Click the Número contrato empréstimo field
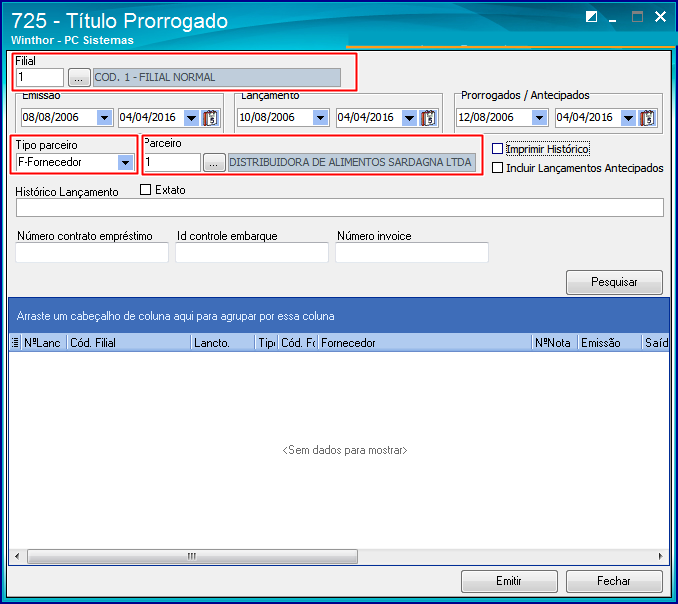This screenshot has height=604, width=678. pos(92,252)
